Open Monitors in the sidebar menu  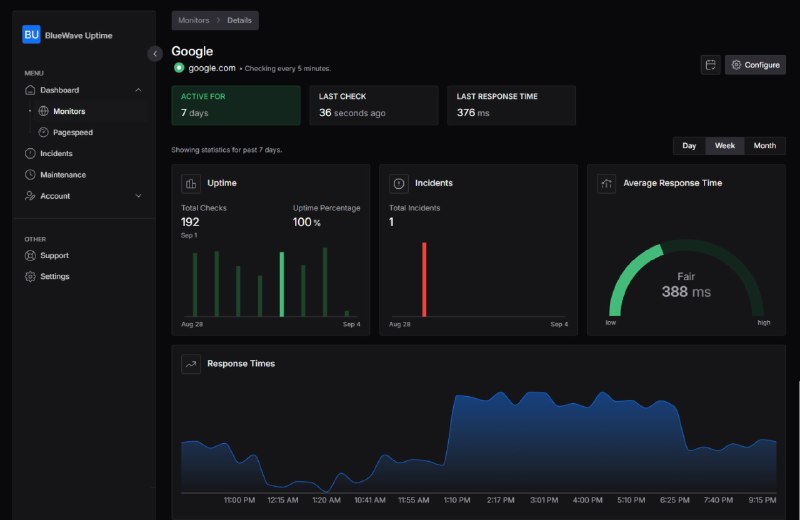click(69, 111)
